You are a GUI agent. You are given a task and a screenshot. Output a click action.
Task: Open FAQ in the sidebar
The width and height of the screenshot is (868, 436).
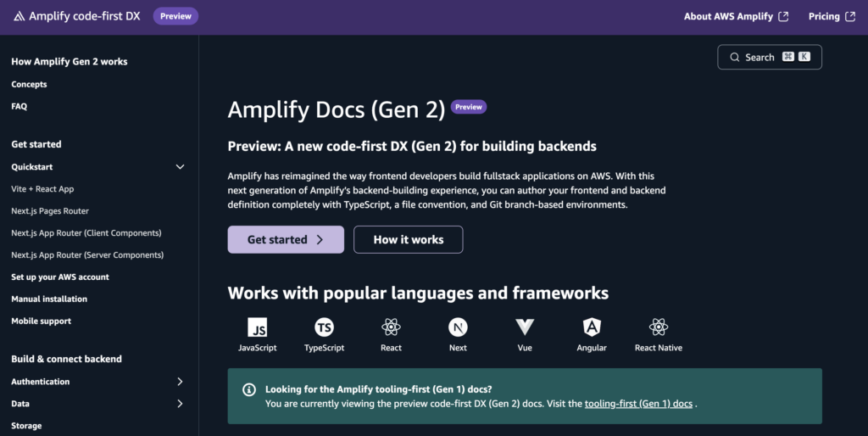(19, 106)
